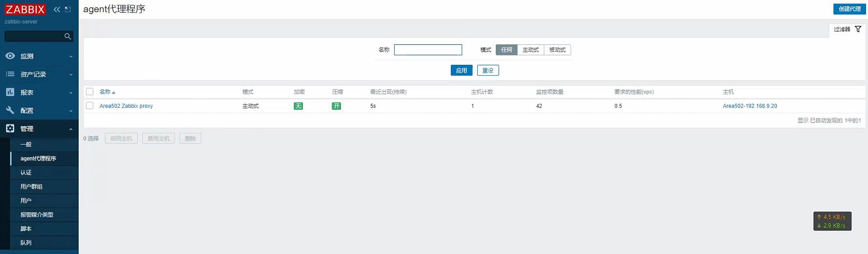Click the 主机计数 column header
Viewport: 868px width, 254px height.
(482, 92)
